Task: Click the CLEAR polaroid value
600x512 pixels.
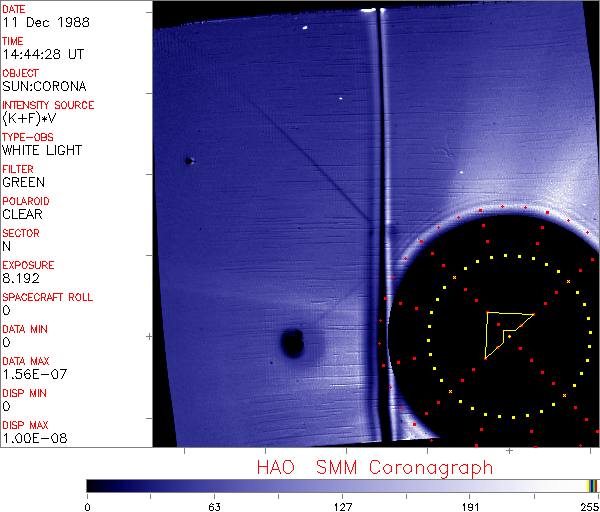Action: pyautogui.click(x=23, y=214)
